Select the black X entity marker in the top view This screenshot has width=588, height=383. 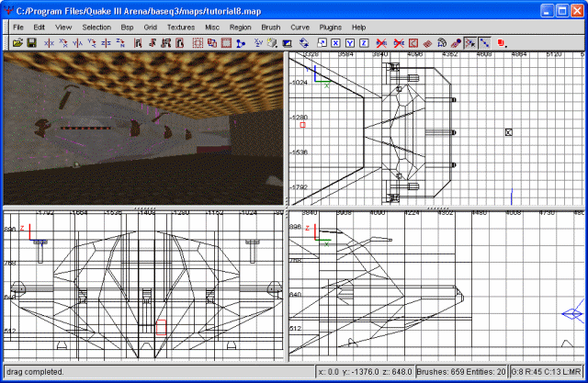(x=508, y=132)
